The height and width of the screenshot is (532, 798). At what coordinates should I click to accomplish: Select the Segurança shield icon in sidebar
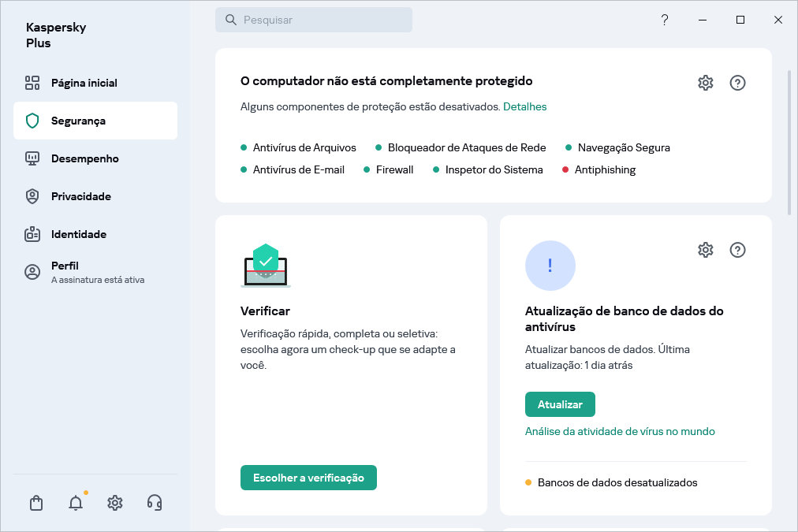pos(32,120)
